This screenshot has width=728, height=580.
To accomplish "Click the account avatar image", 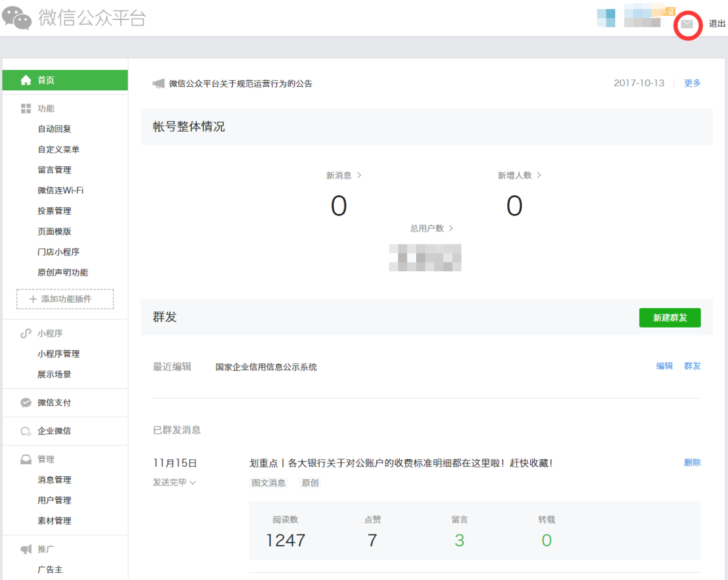I will (606, 18).
